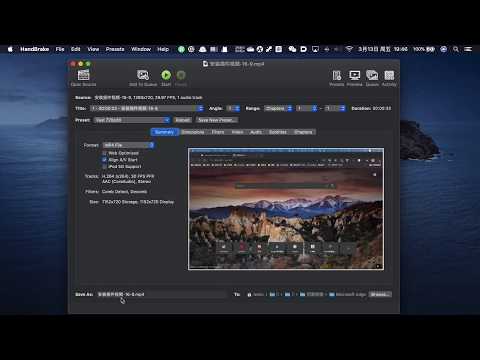This screenshot has height=360, width=480.
Task: Open the View menu
Action: point(93,49)
